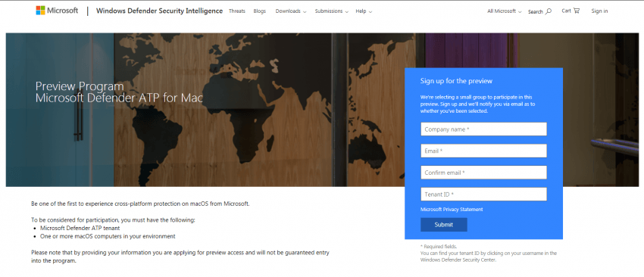
Task: Open the Microsoft Privacy Statement link
Action: [x=452, y=210]
